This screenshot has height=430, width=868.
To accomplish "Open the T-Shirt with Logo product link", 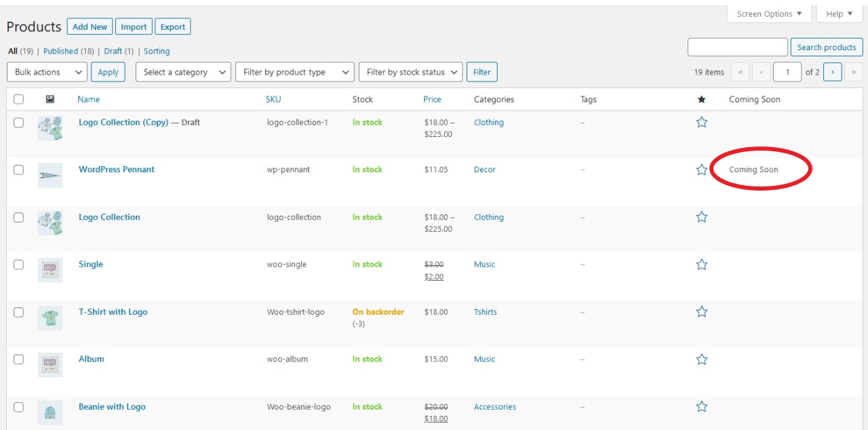I will click(x=113, y=312).
